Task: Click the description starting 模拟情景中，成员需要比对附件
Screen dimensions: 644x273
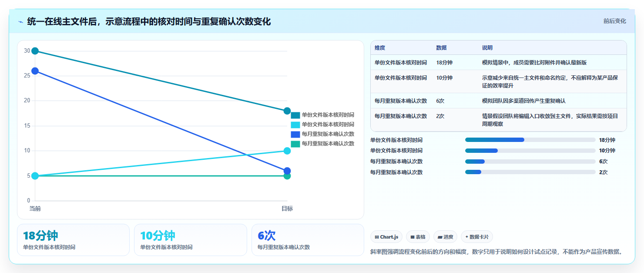Action: click(534, 63)
